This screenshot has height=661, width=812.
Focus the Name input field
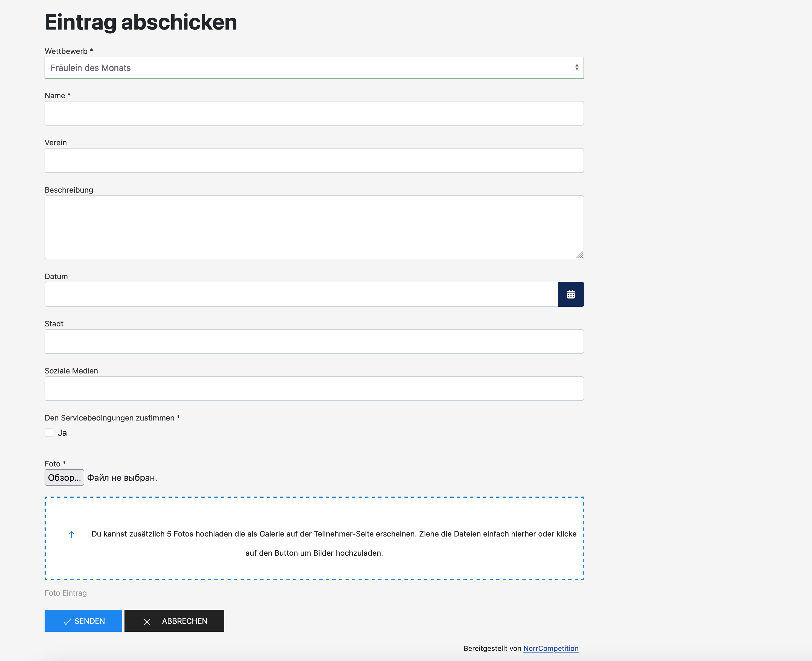314,113
